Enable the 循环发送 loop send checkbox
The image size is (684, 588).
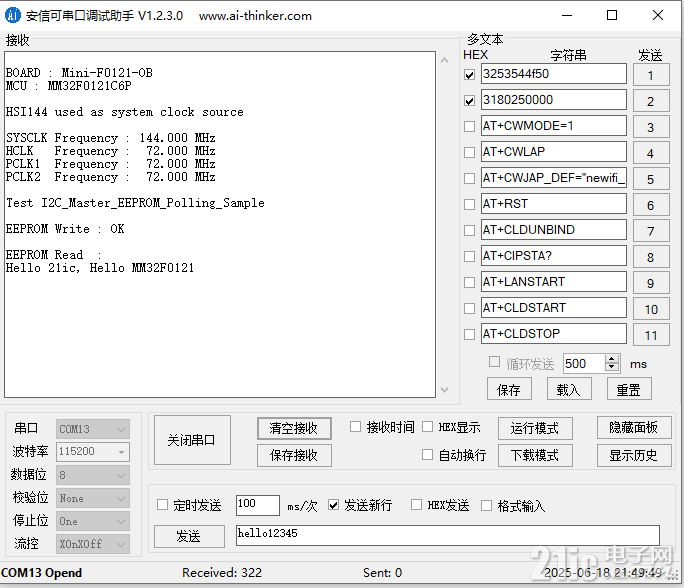(x=494, y=362)
